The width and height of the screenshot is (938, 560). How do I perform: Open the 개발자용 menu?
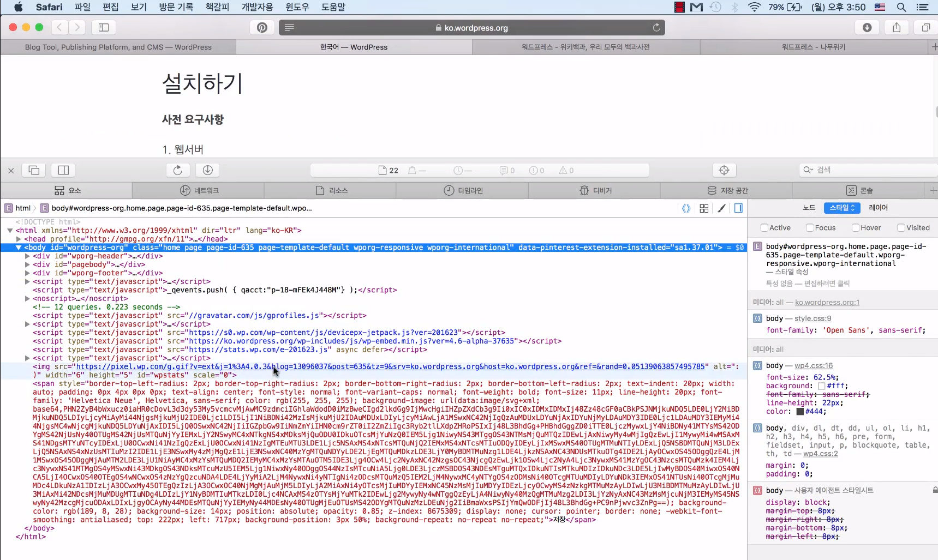click(x=257, y=7)
